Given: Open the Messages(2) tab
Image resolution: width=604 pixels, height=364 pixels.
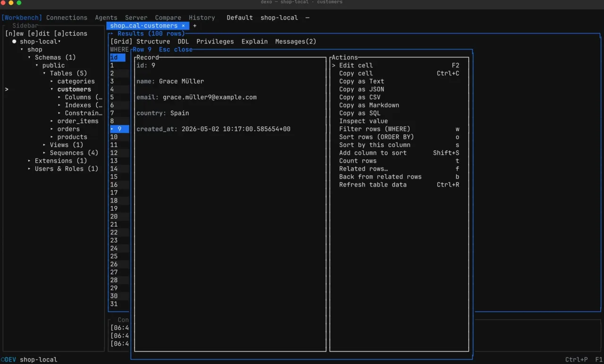Looking at the screenshot, I should (296, 41).
